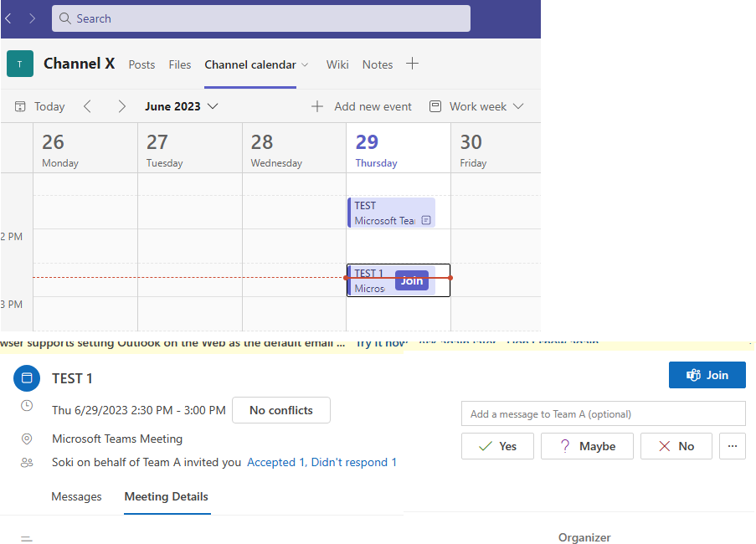Open the Work week view dropdown
The image size is (756, 544).
pos(518,106)
